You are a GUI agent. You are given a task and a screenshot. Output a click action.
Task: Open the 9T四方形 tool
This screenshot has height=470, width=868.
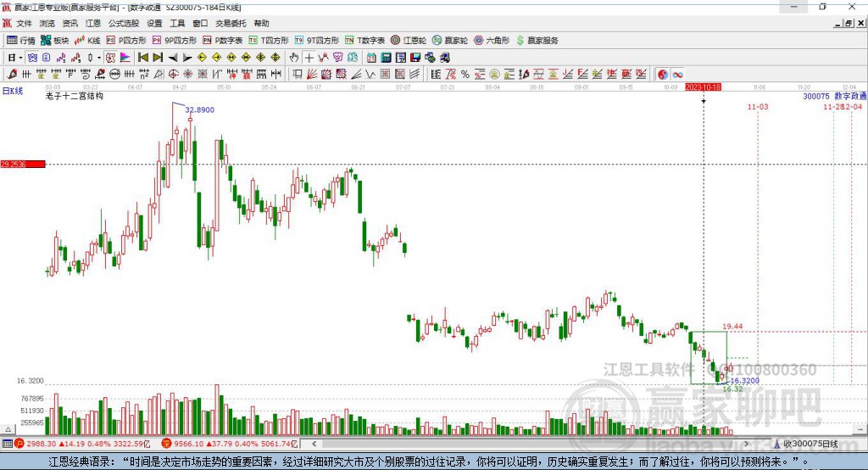point(317,41)
